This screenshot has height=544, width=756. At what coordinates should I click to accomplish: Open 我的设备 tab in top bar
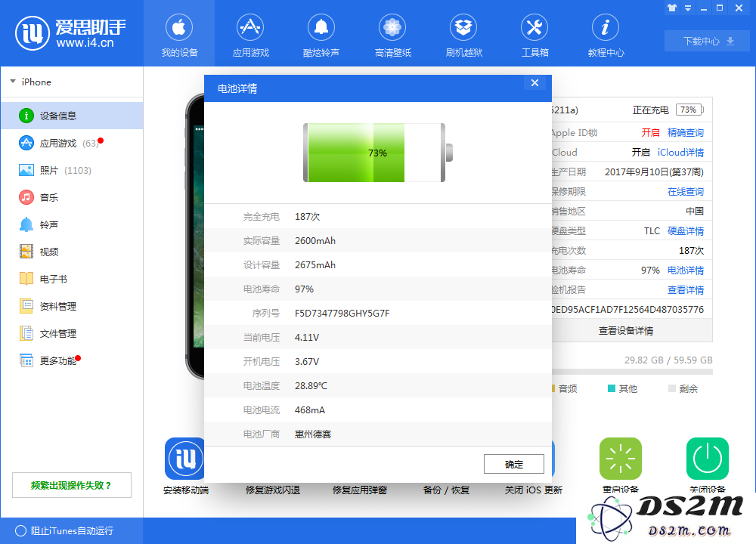(x=179, y=34)
